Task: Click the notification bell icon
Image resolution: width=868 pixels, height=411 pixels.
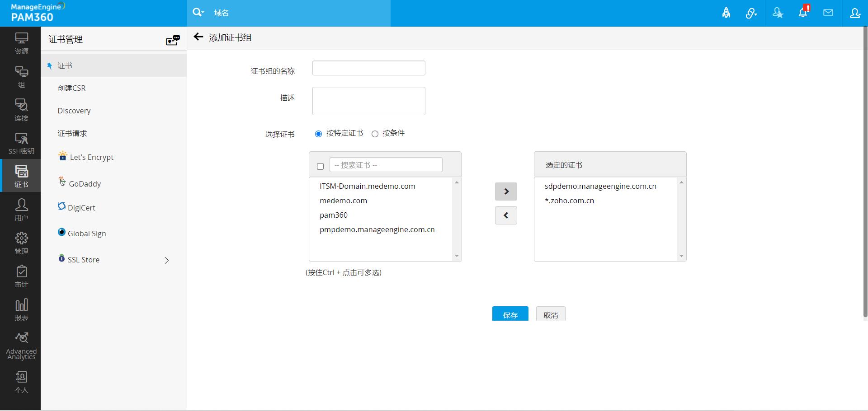Action: point(803,13)
